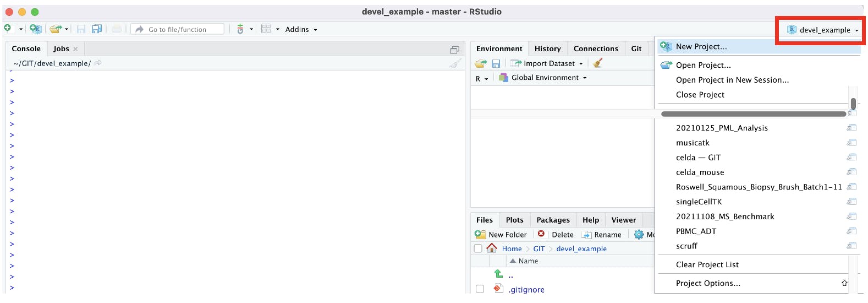This screenshot has height=303, width=868.
Task: Open celda_mouse in new session icon
Action: (x=851, y=172)
